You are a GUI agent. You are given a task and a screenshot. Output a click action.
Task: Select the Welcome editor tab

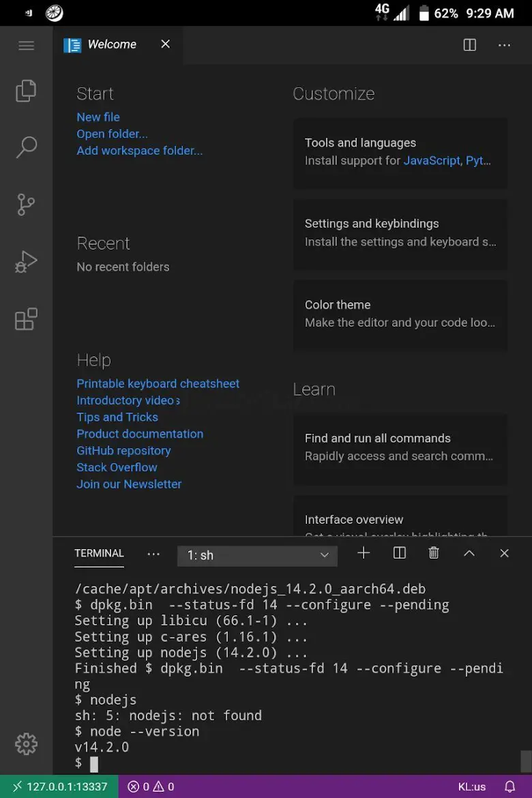click(x=118, y=45)
